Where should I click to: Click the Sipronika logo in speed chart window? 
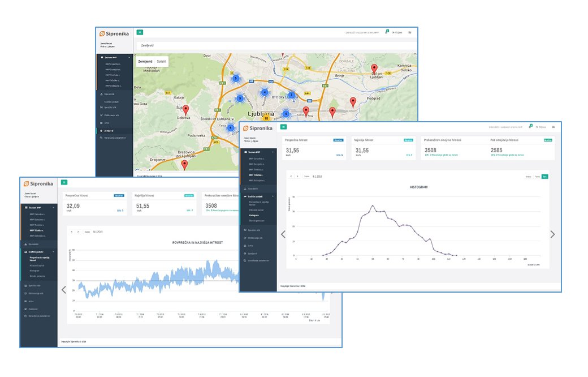tap(41, 183)
